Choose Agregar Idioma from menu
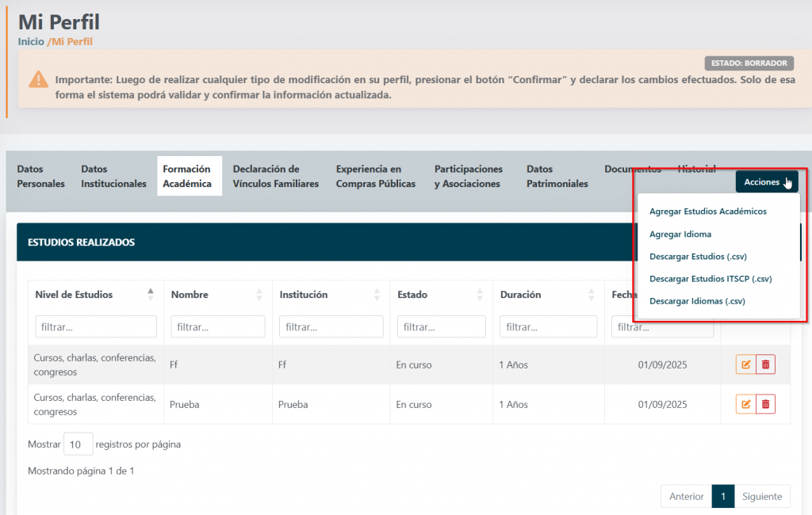This screenshot has height=515, width=812. coord(680,234)
